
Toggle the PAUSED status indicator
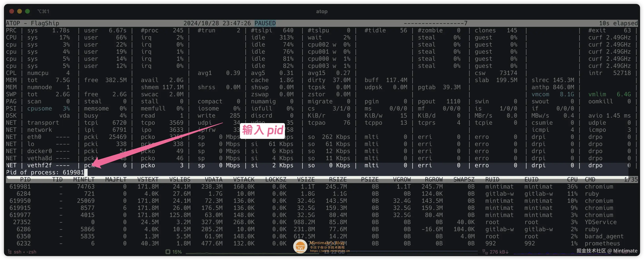(x=265, y=23)
